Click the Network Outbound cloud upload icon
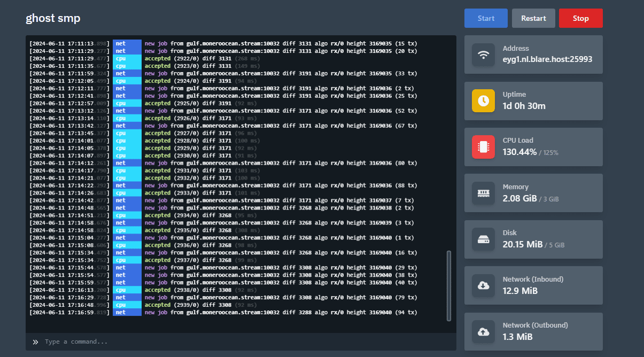The width and height of the screenshot is (644, 357). tap(483, 332)
